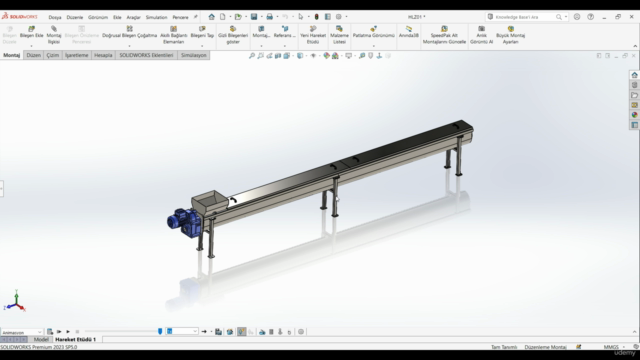
Task: Open the Malzeme Listesi tool
Action: (339, 35)
